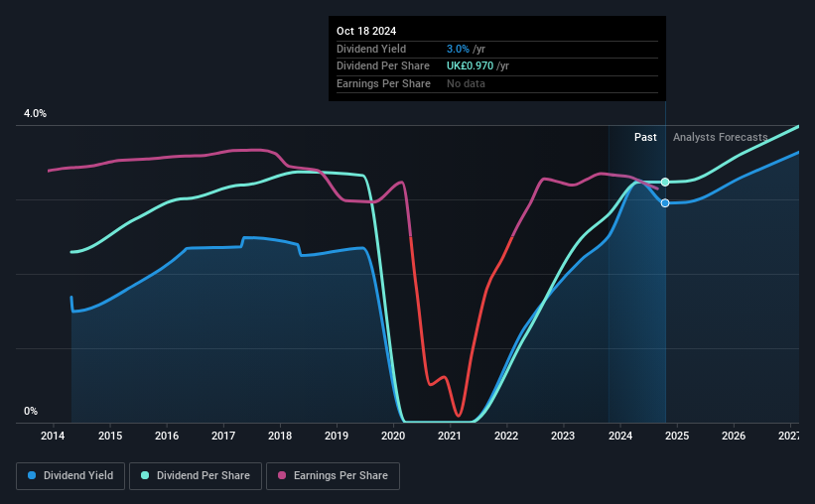Screen dimensions: 815x504
Task: Click the '4.0%' y-axis label
Action: 35,113
